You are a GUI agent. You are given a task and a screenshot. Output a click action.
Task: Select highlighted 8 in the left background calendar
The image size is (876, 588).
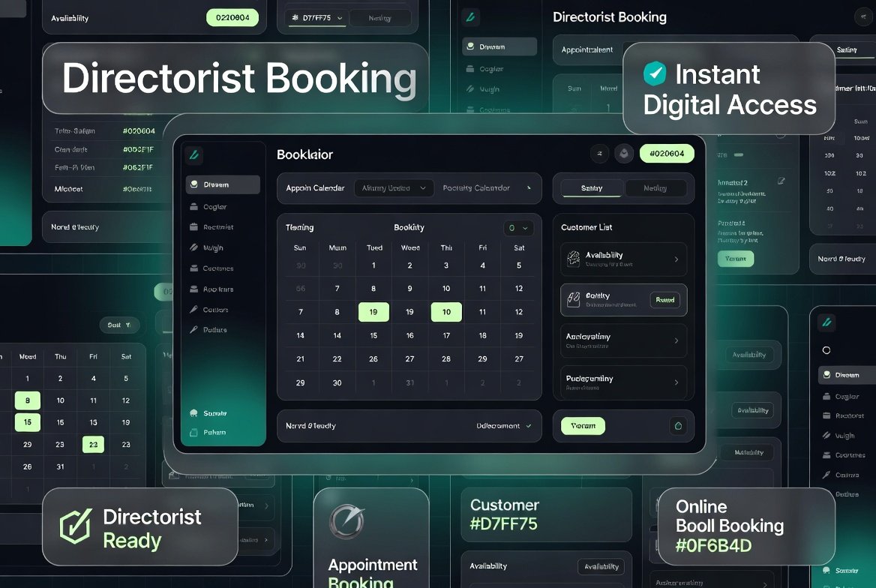(27, 400)
